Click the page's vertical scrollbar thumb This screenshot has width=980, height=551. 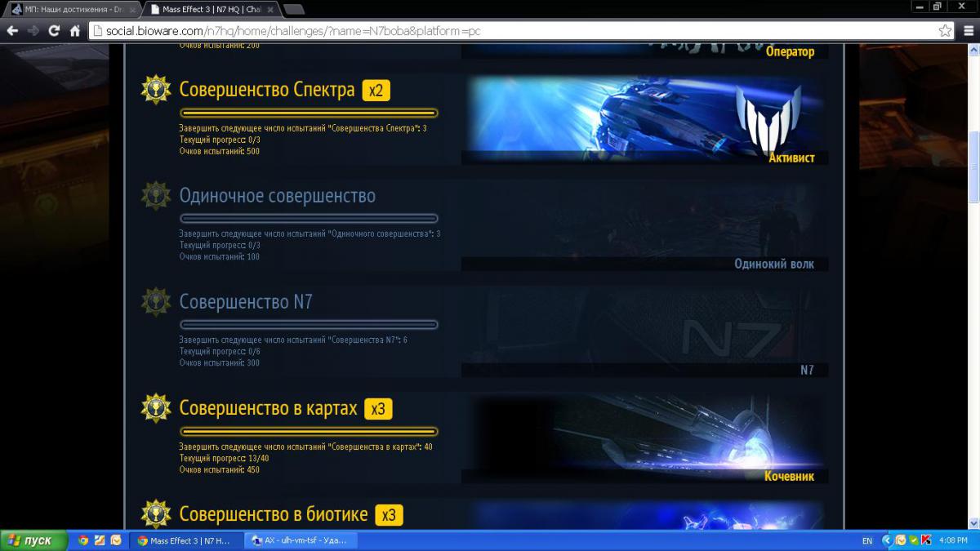coord(973,166)
